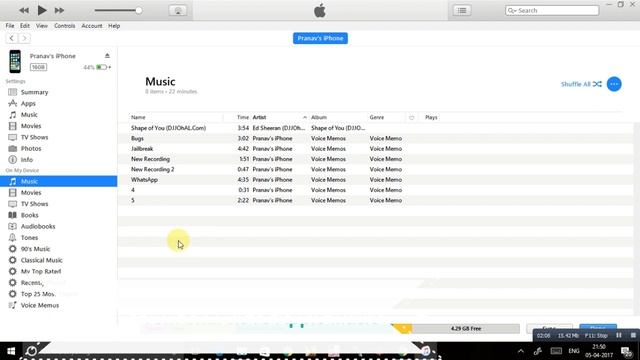Open the notification center tray icon
Viewport: 640px width, 360px height.
tap(627, 351)
